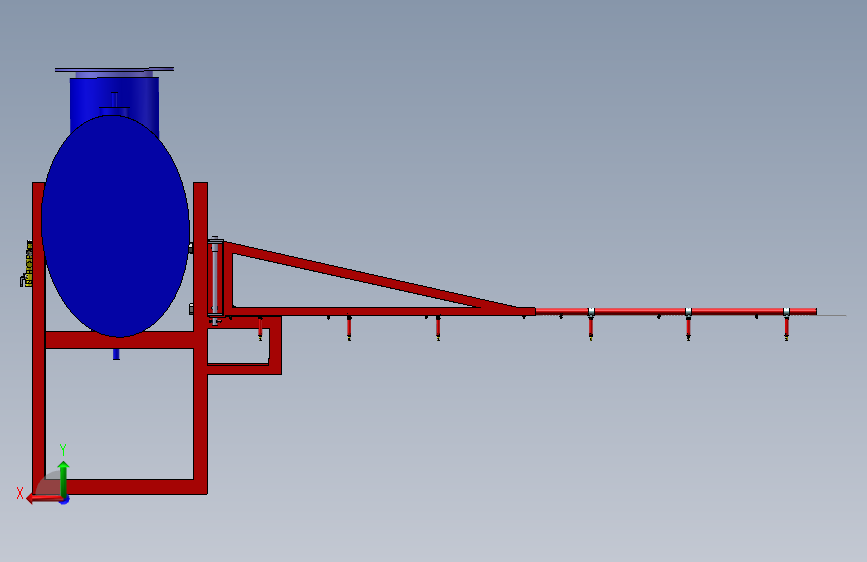The height and width of the screenshot is (562, 867).
Task: Select the green Y axis arrow of triad
Action: pyautogui.click(x=64, y=479)
